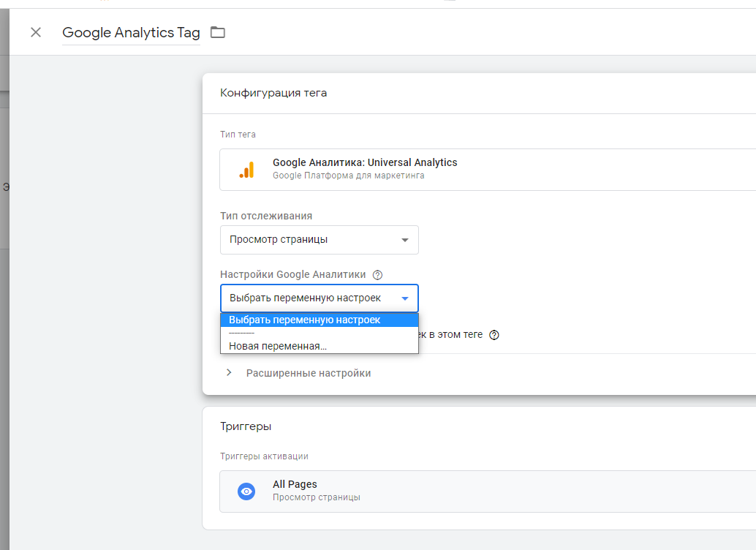Image resolution: width=756 pixels, height=550 pixels.
Task: Choose Новая переменная… from the list
Action: point(278,346)
